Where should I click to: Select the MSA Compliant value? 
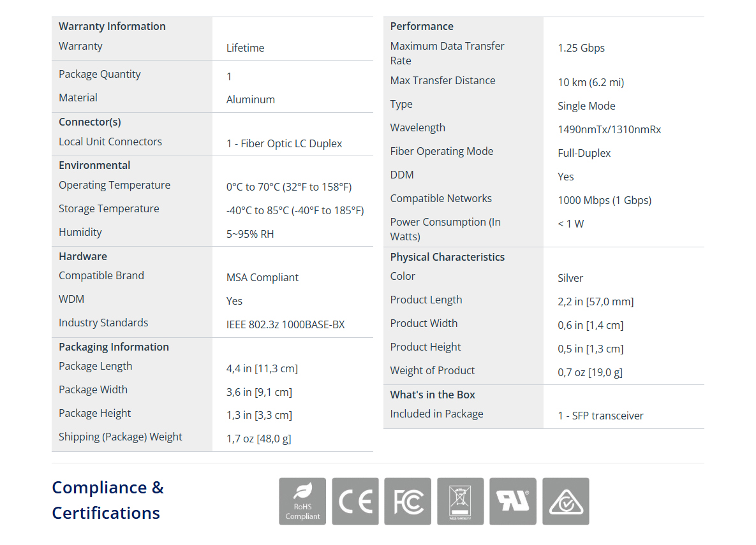click(262, 277)
